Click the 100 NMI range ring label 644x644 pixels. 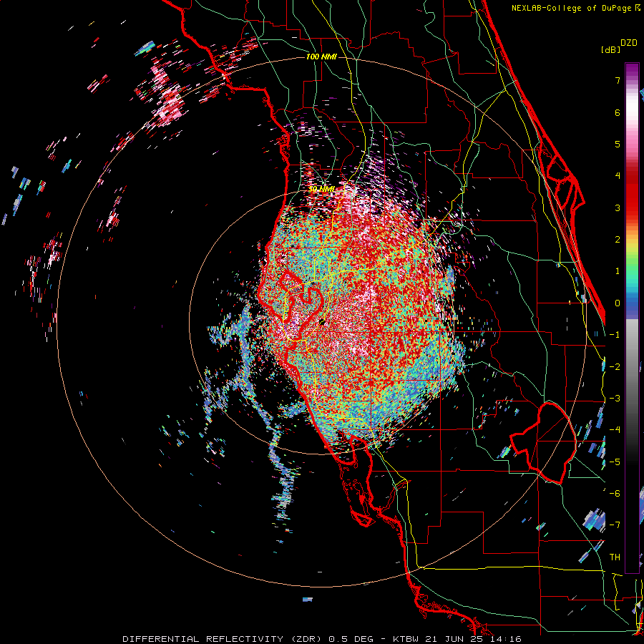coord(321,57)
